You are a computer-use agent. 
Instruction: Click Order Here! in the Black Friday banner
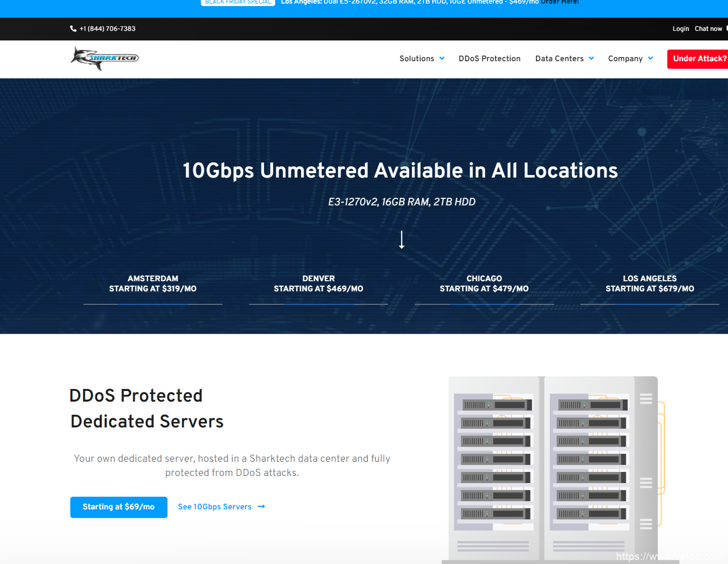(x=561, y=2)
